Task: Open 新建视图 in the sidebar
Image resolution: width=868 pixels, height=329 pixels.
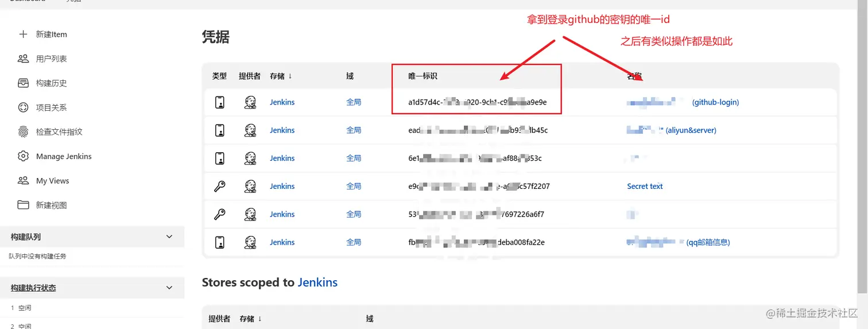Action: point(52,205)
